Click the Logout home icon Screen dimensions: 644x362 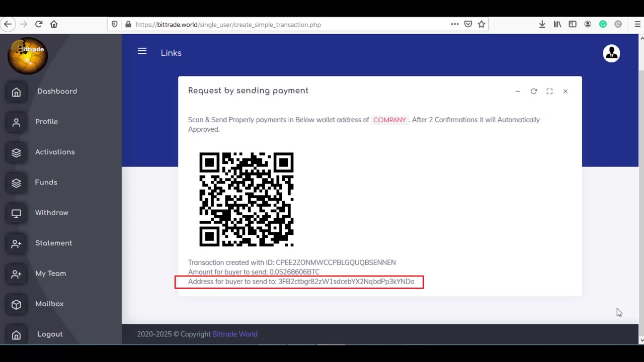pyautogui.click(x=16, y=335)
